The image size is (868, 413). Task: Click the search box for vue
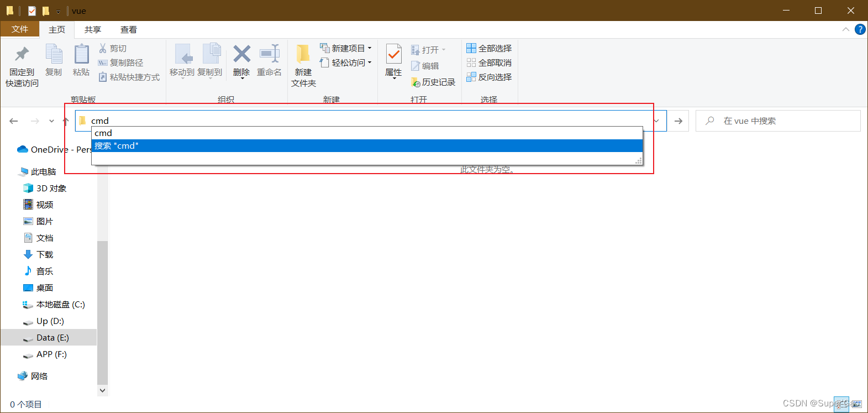click(778, 121)
